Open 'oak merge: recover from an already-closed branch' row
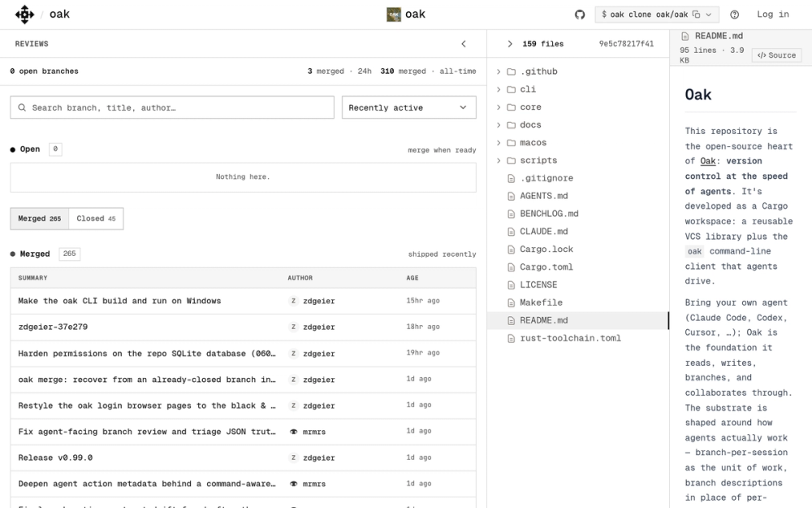Screen dimensions: 812x508 tap(243, 380)
